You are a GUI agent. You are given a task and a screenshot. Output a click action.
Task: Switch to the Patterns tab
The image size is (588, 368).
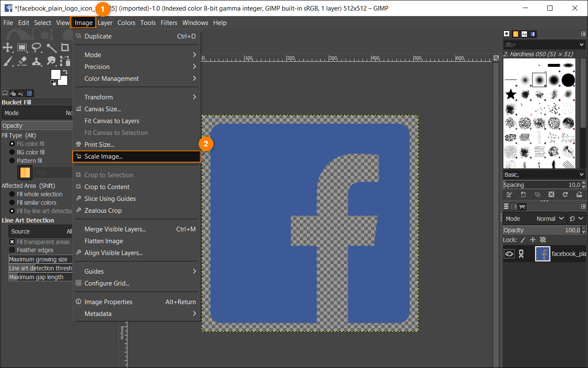pos(515,34)
